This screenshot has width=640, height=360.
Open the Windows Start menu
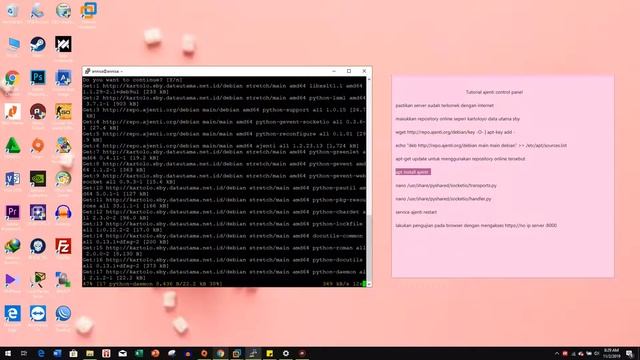[8, 353]
